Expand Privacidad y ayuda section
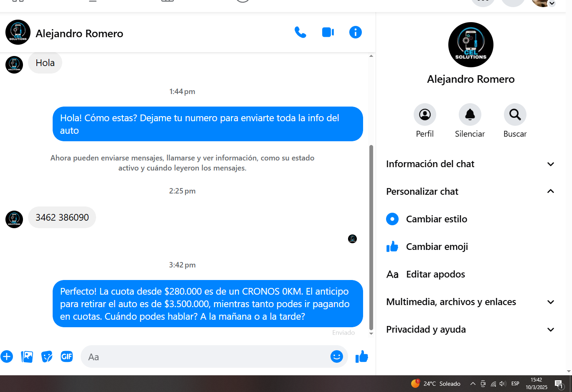This screenshot has height=392, width=572. (470, 329)
